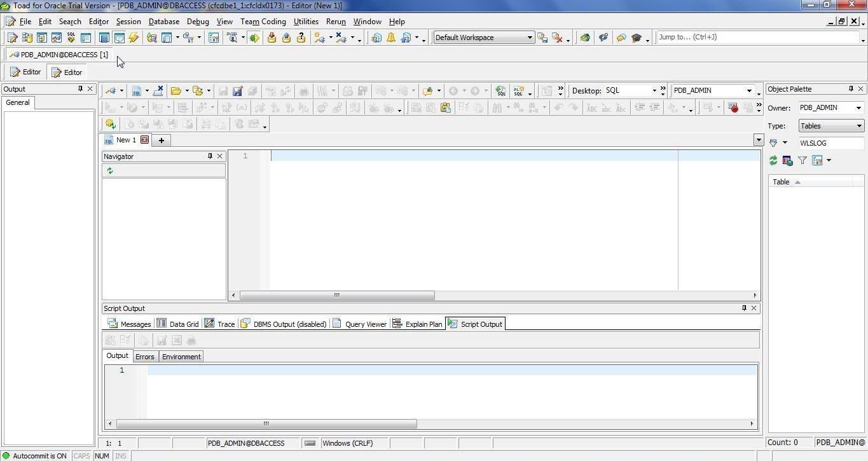Pin the Output panel
Screen dimensions: 868x461
pyautogui.click(x=80, y=89)
